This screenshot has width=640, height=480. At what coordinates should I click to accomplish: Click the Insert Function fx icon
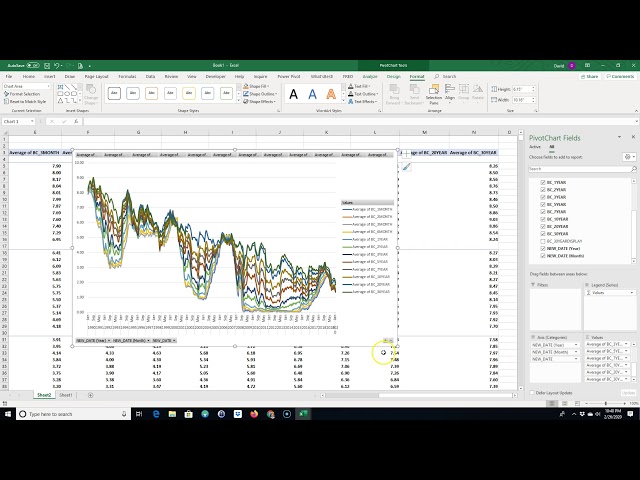click(x=76, y=122)
